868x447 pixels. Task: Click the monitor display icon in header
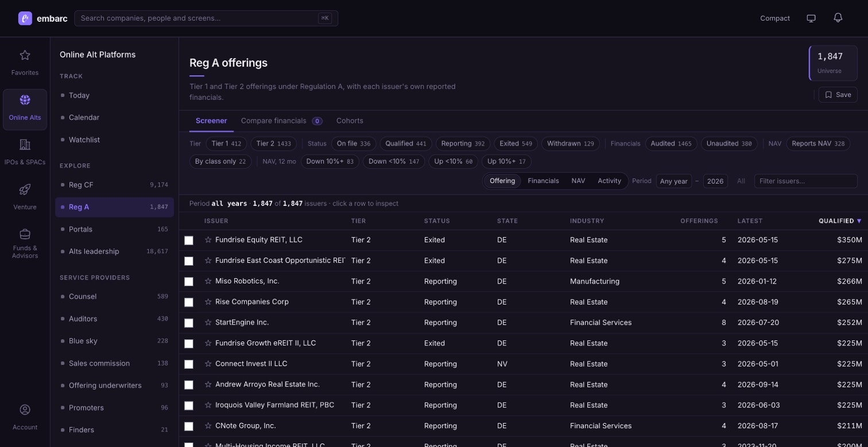[x=811, y=18]
